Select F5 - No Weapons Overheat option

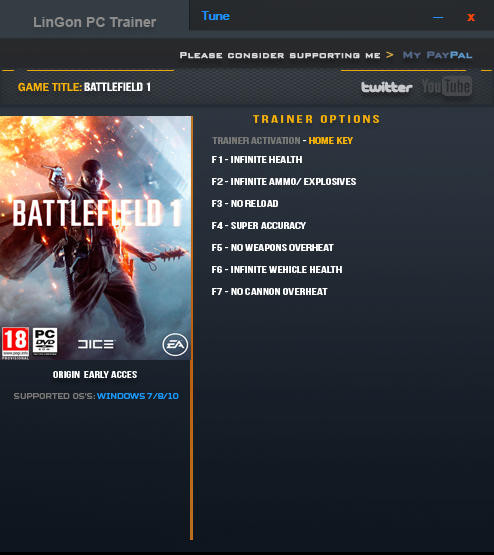tap(272, 247)
